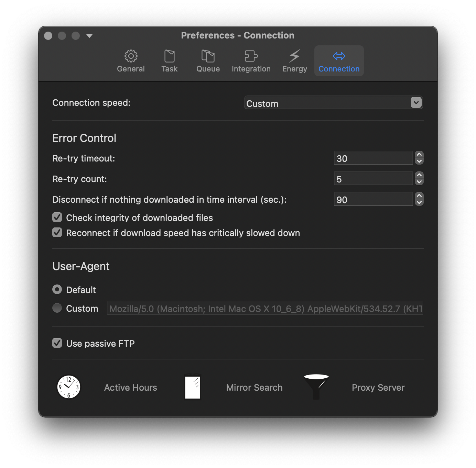
Task: Disable reconnect on critically slowed download
Action: [x=57, y=233]
